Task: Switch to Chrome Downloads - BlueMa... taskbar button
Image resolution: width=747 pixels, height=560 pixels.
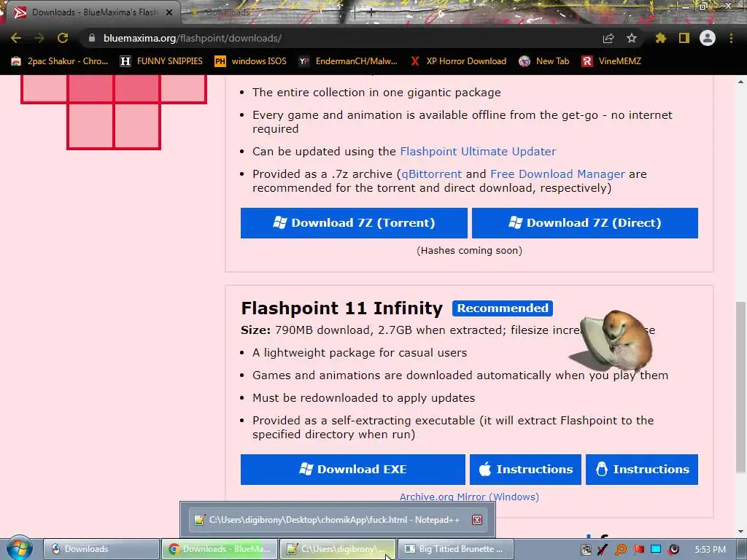Action: coord(219,549)
